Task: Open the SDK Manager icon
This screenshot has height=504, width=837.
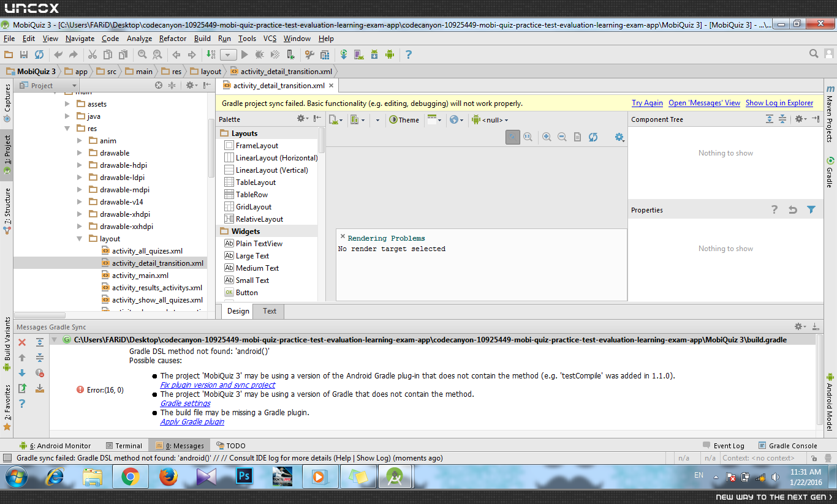Action: coord(374,55)
